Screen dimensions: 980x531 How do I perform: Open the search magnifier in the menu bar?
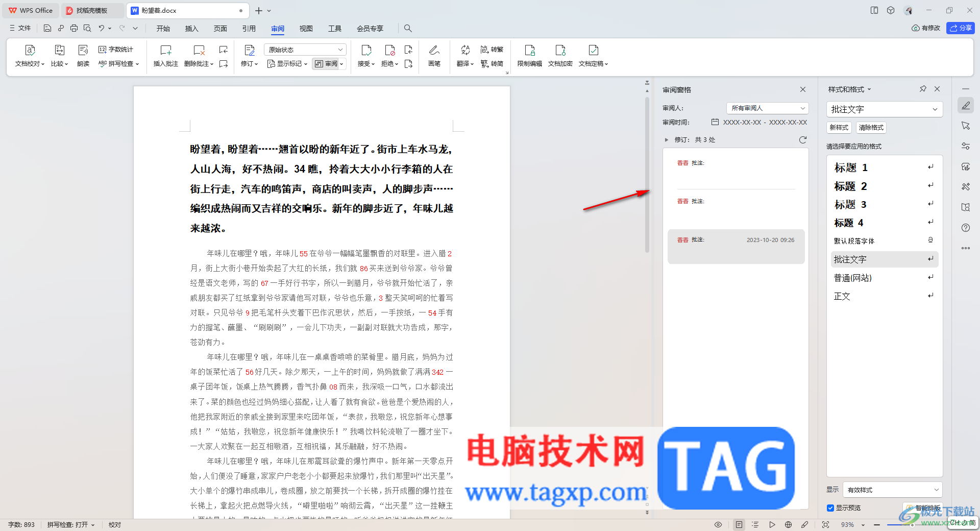(408, 28)
